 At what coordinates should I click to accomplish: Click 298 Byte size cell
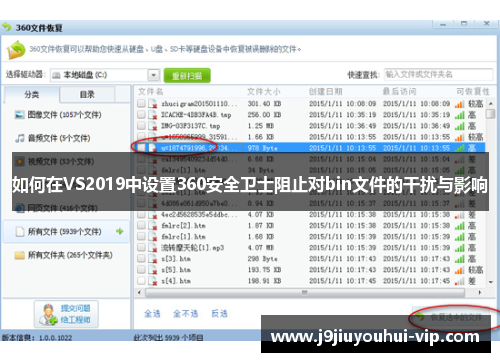click(x=262, y=259)
